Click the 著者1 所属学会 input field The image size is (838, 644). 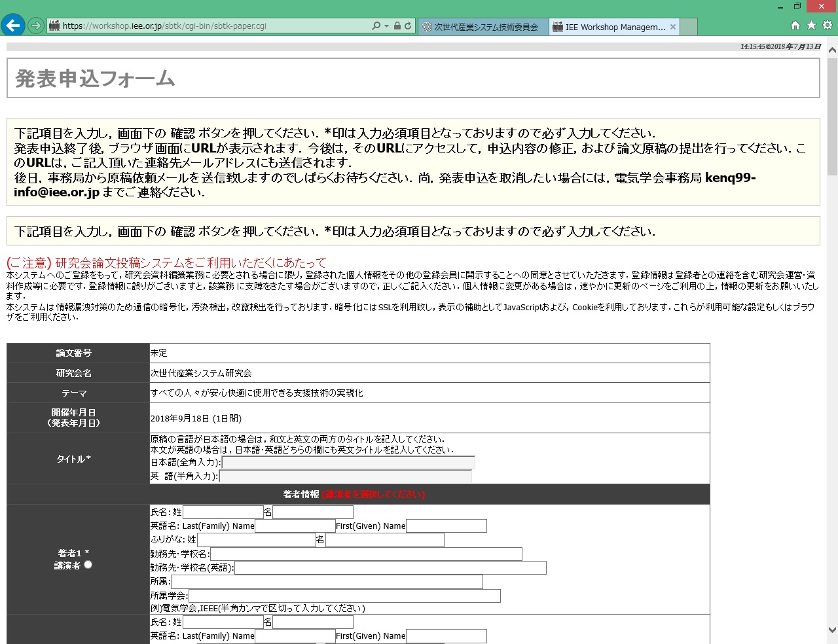point(344,596)
